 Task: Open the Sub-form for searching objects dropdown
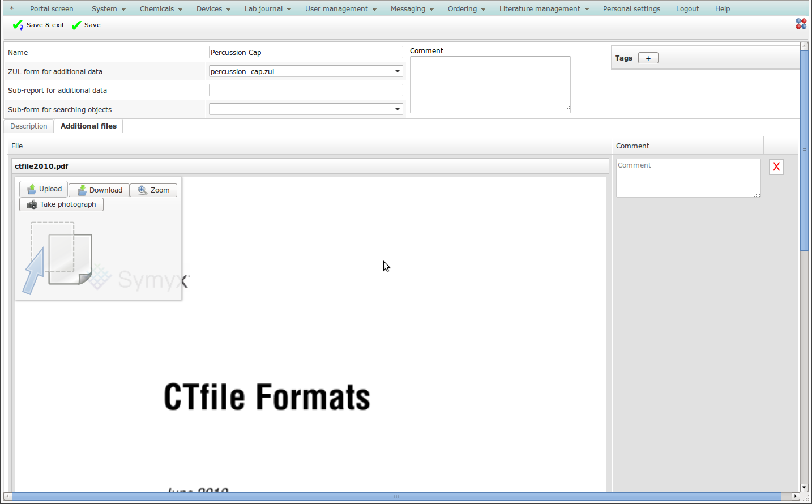[x=398, y=109]
